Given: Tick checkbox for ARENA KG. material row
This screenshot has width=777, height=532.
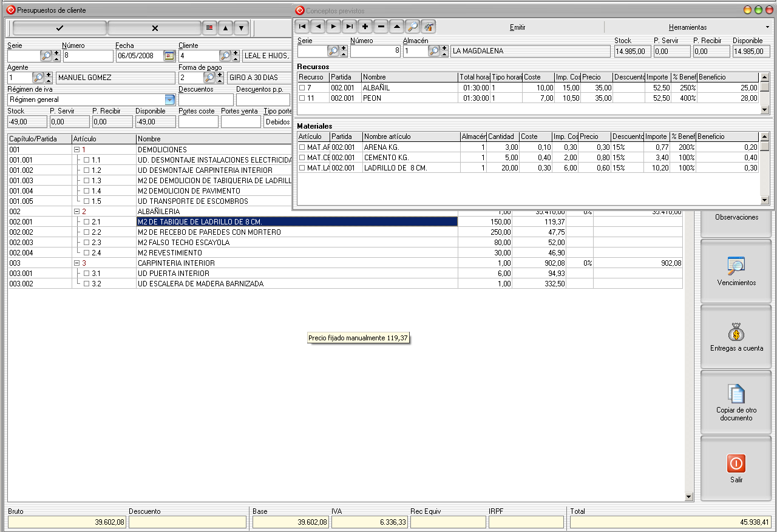Looking at the screenshot, I should 302,147.
